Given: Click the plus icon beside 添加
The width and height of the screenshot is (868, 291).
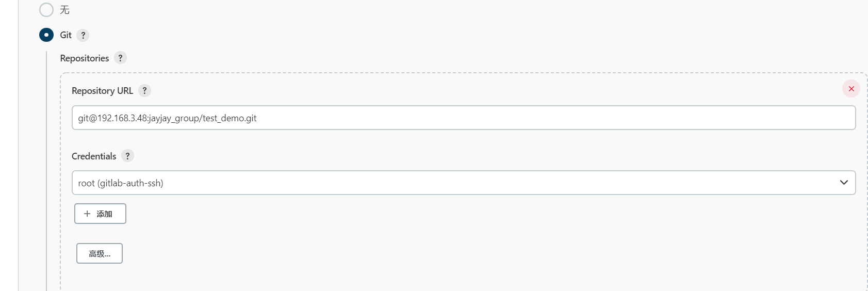Looking at the screenshot, I should click(x=87, y=214).
